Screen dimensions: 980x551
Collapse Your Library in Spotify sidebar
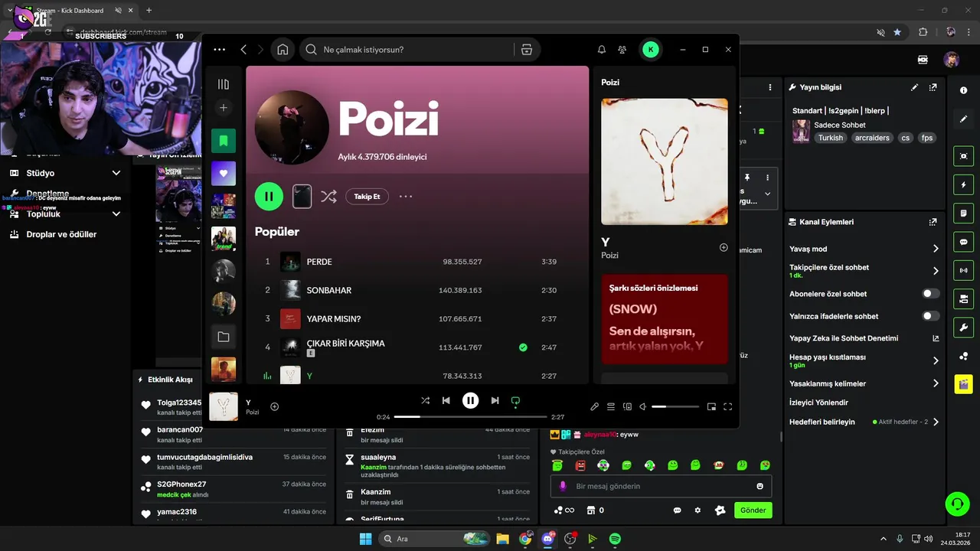pos(224,84)
